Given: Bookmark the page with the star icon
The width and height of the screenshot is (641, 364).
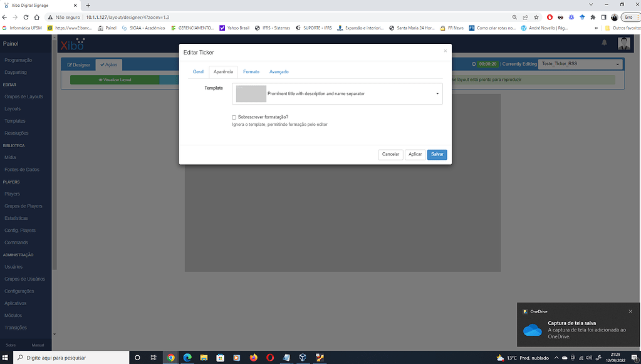Looking at the screenshot, I should 536,17.
